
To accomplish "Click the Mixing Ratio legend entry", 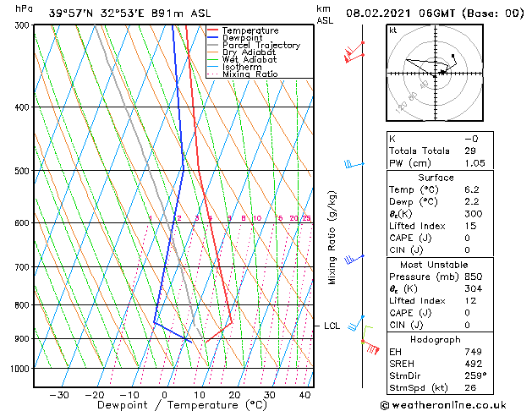I will click(243, 74).
